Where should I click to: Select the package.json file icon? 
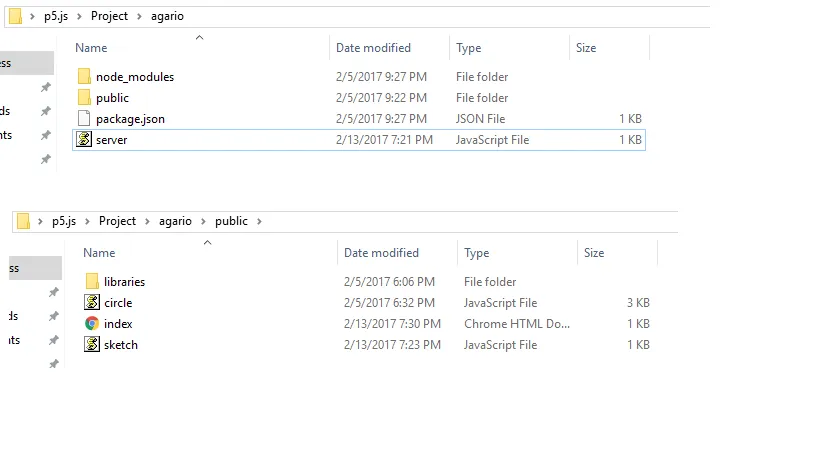tap(84, 119)
